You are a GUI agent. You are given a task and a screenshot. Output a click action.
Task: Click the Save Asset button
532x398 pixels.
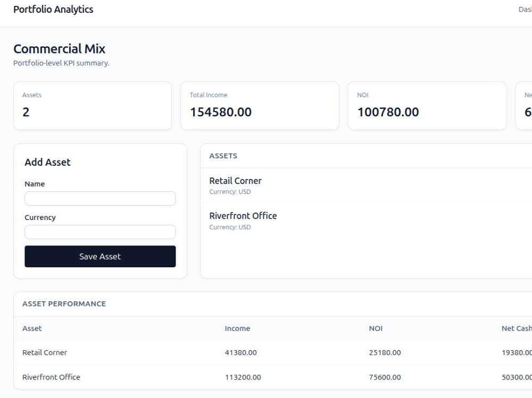coord(100,256)
